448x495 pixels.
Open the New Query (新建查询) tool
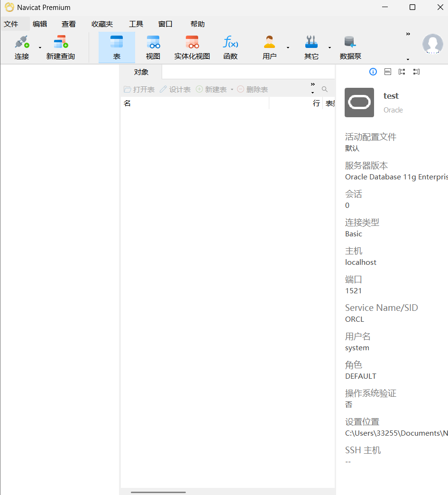(61, 47)
